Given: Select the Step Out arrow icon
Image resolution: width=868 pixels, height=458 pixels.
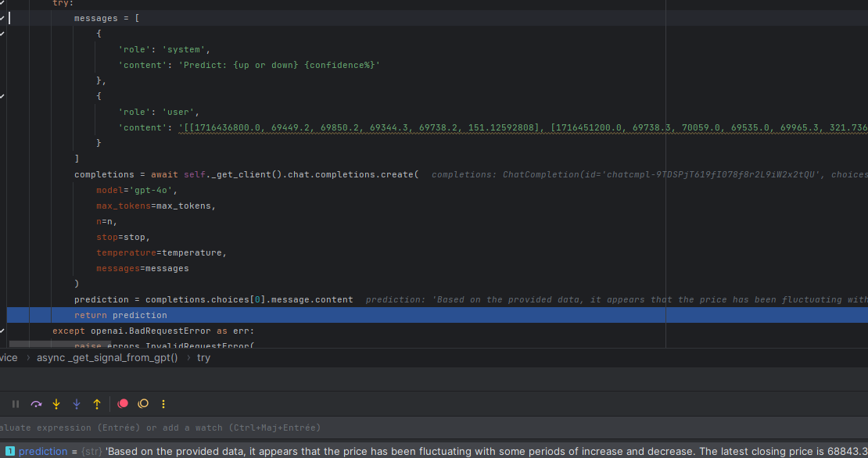Looking at the screenshot, I should pyautogui.click(x=95, y=403).
